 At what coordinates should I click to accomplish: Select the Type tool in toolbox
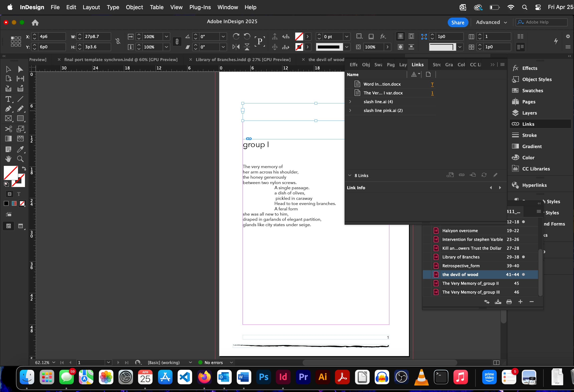point(8,99)
